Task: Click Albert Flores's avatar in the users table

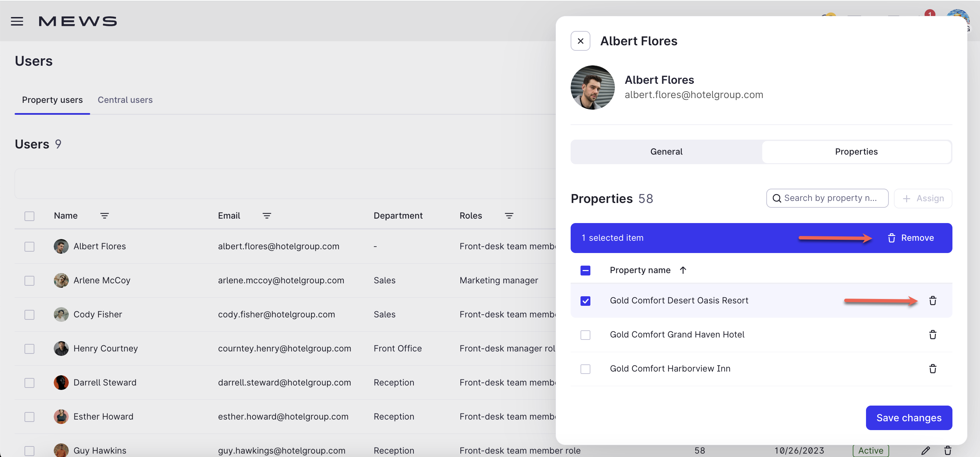Action: pyautogui.click(x=61, y=247)
